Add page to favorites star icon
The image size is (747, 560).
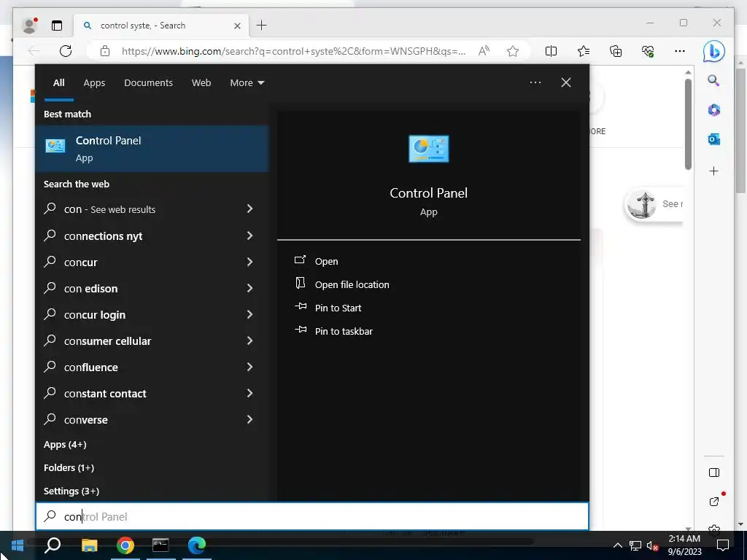(513, 51)
